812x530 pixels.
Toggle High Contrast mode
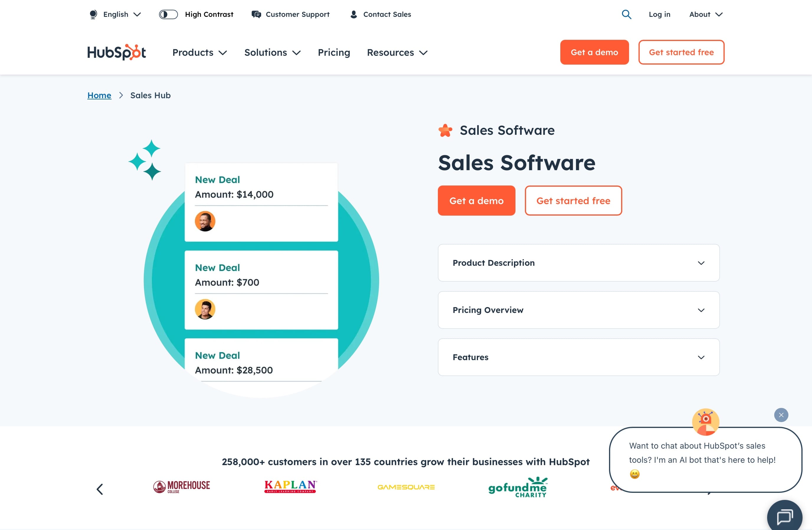tap(168, 14)
